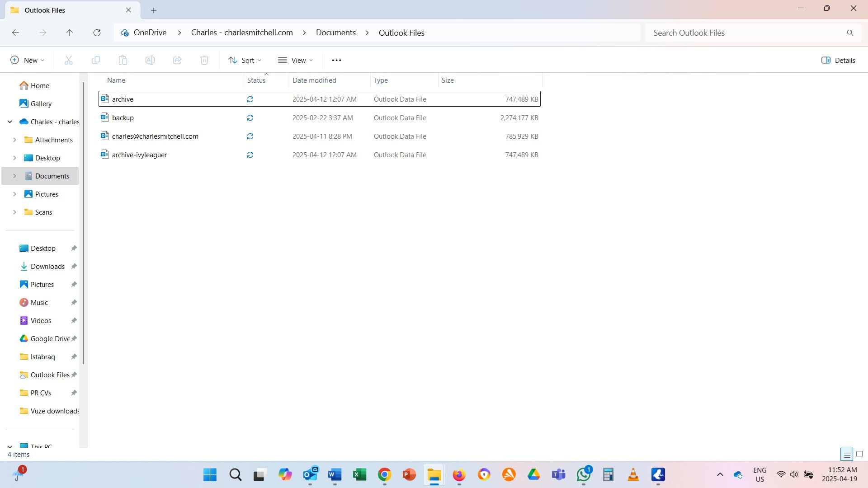Screen dimensions: 868x488
Task: Switch to details list view icon
Action: pos(847,454)
